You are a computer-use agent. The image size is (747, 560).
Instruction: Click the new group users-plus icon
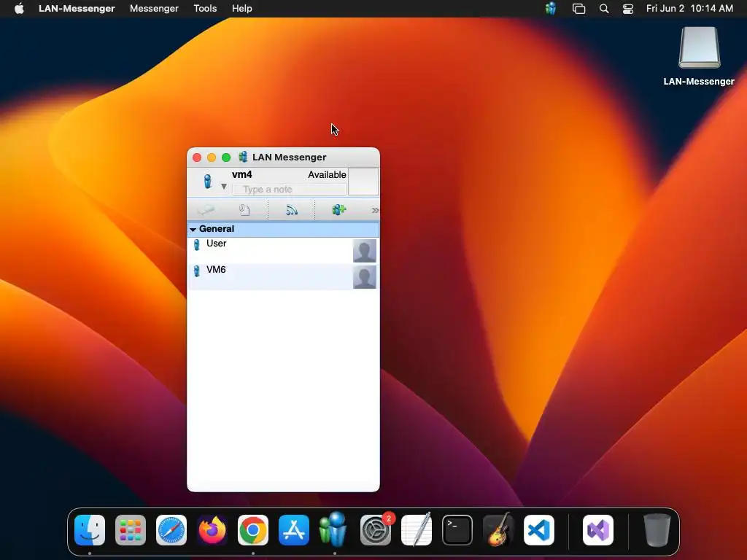point(338,210)
